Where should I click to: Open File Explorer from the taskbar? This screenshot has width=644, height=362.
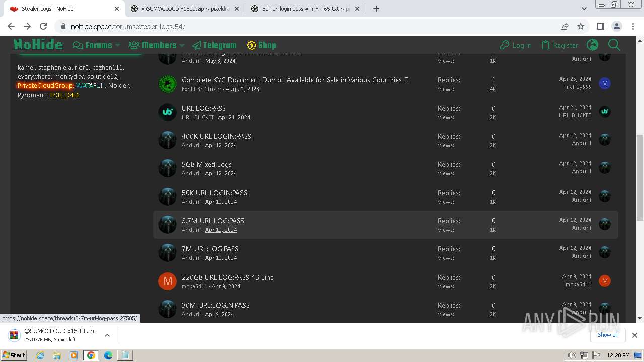57,355
